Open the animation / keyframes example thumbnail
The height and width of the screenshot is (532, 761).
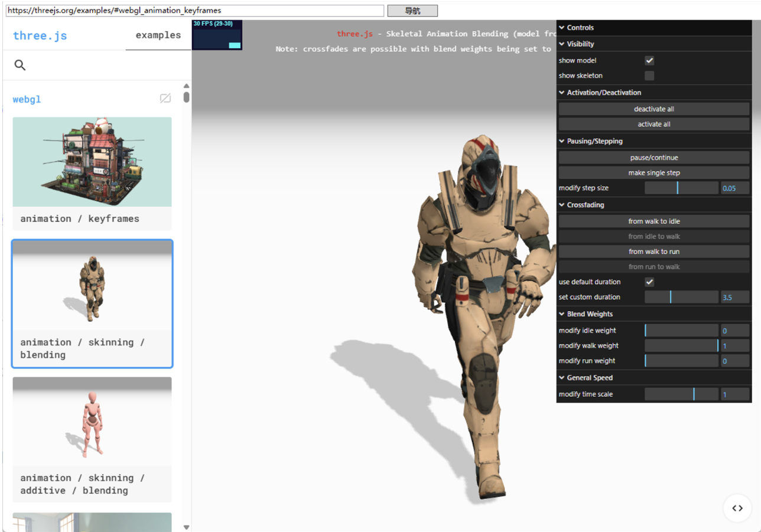point(92,162)
